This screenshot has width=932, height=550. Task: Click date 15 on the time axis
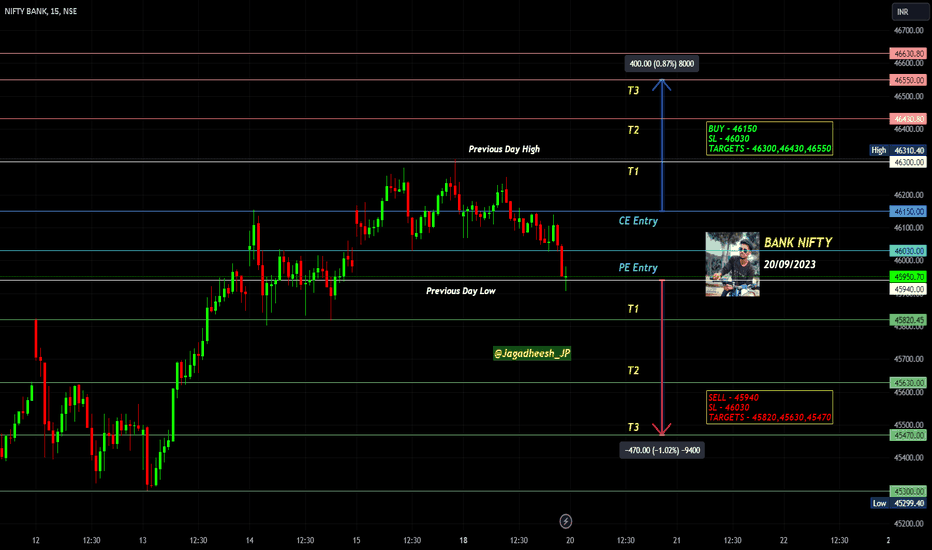tap(356, 540)
